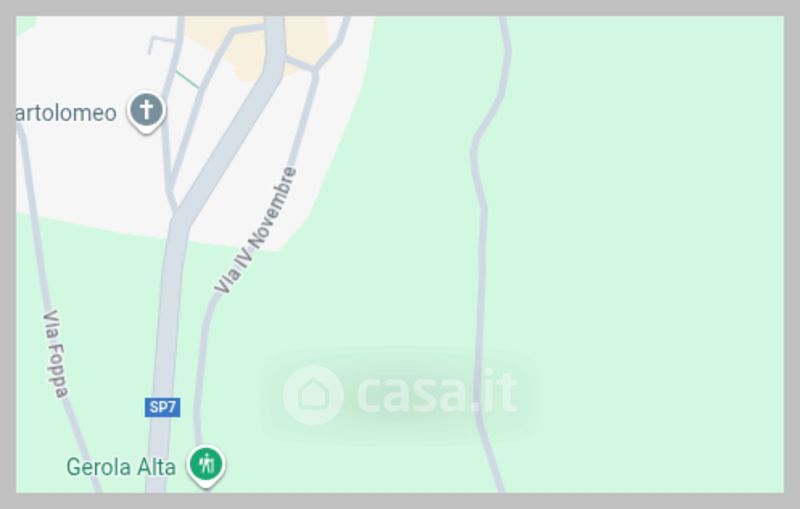Click the house logo in casa.it watermark
Viewport: 800px width, 509px height.
313,395
